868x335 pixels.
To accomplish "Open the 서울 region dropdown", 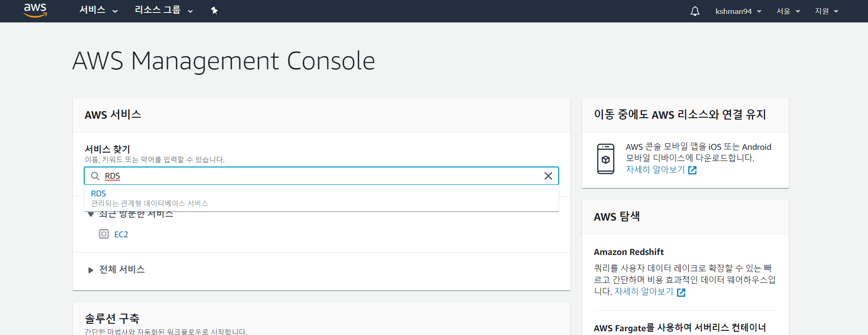I will [788, 11].
